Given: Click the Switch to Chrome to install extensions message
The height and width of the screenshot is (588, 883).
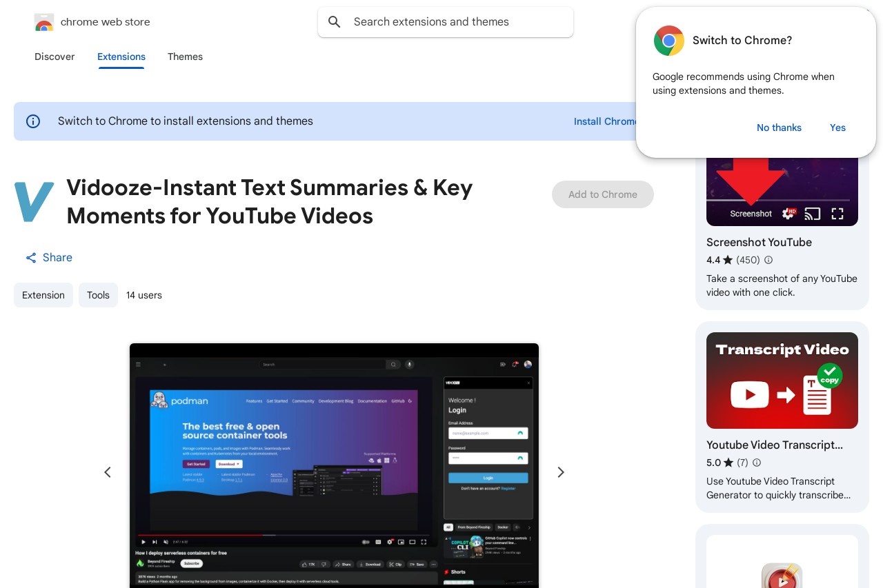Looking at the screenshot, I should tap(186, 121).
